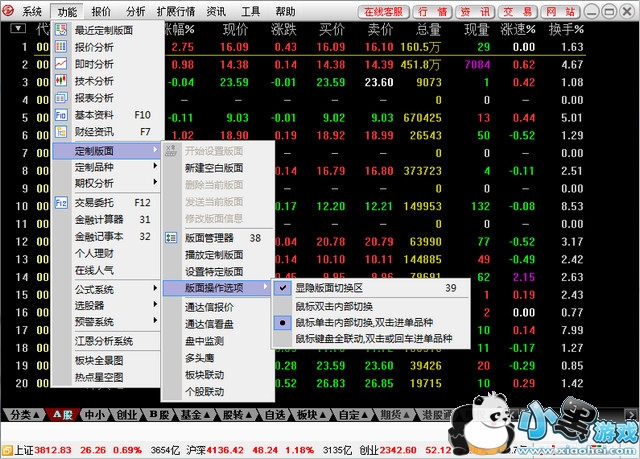Choose 金融计算器 menu entry
640x459 pixels.
pos(106,220)
